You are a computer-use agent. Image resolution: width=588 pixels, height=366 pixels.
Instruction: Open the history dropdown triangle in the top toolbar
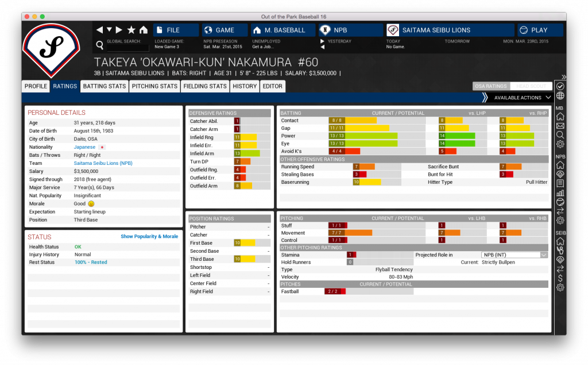tap(109, 30)
